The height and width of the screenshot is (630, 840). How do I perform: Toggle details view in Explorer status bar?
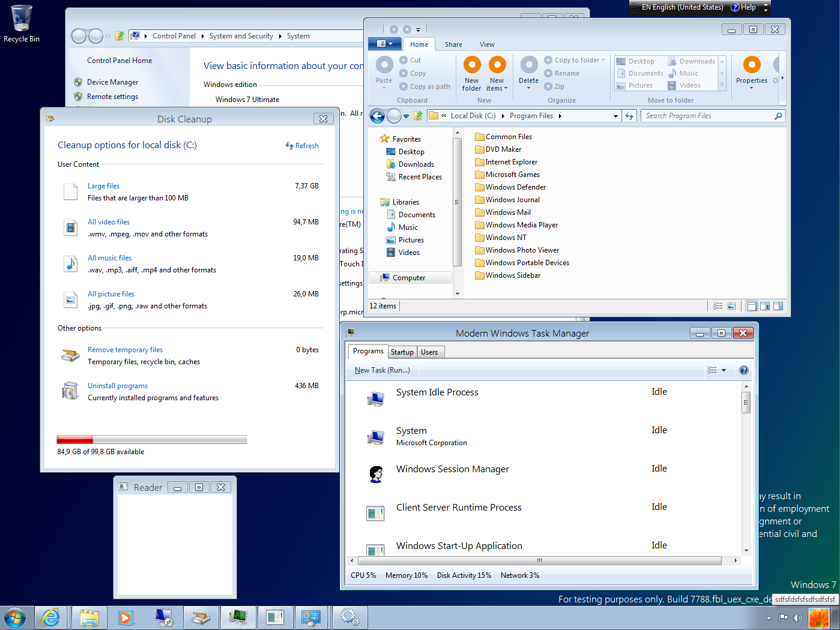718,306
